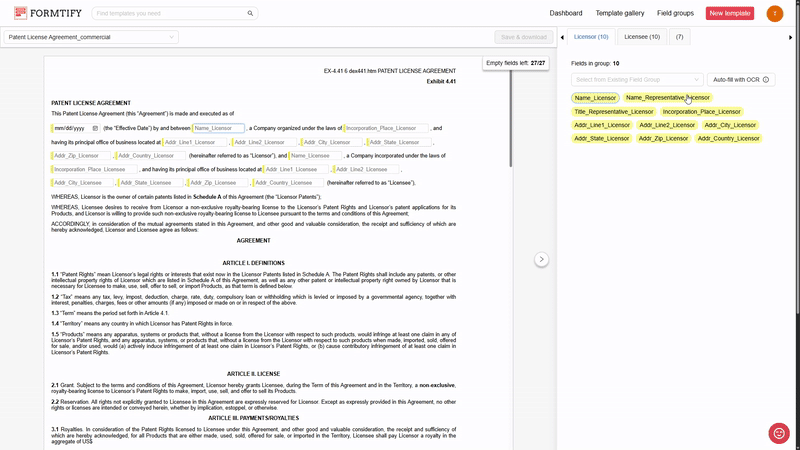Click Addr_City_Licensee field in document
Screen dimensions: 800x450
click(x=82, y=183)
